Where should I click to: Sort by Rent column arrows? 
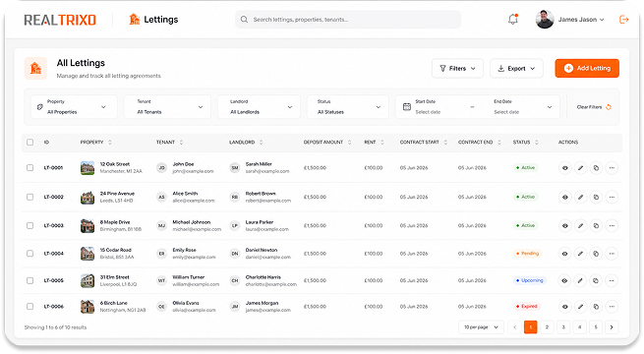(x=381, y=143)
